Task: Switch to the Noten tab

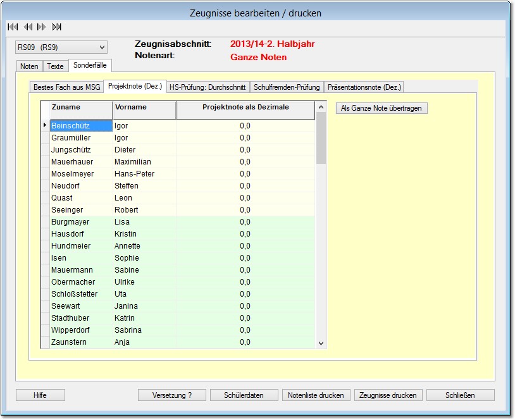Action: point(29,66)
